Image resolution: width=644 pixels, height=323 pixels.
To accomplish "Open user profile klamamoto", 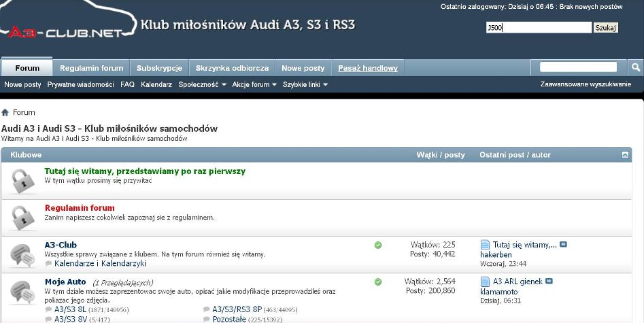I will pyautogui.click(x=498, y=292).
